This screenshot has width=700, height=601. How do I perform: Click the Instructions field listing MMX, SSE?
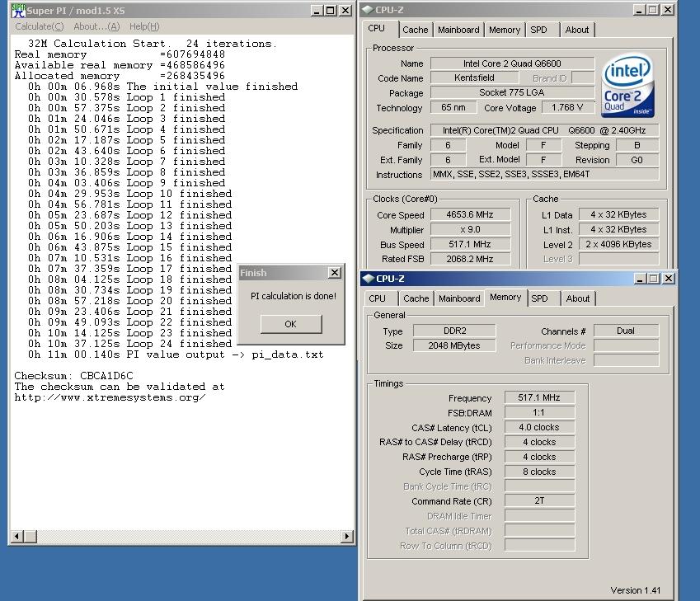point(544,174)
